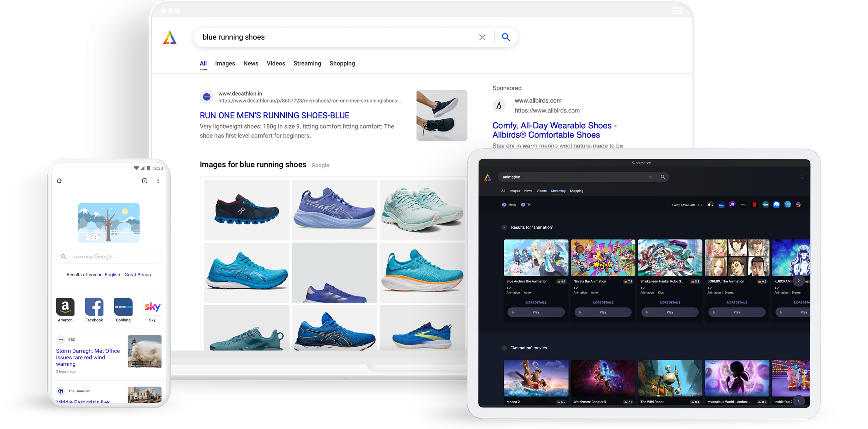Select the Sky Go streaming service icon

click(798, 204)
